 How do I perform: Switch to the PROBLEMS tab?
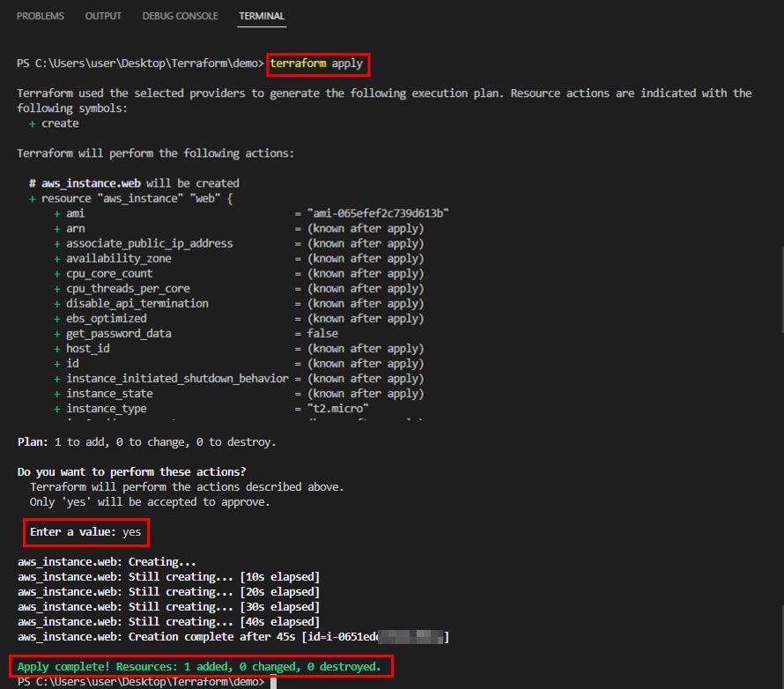click(x=40, y=17)
